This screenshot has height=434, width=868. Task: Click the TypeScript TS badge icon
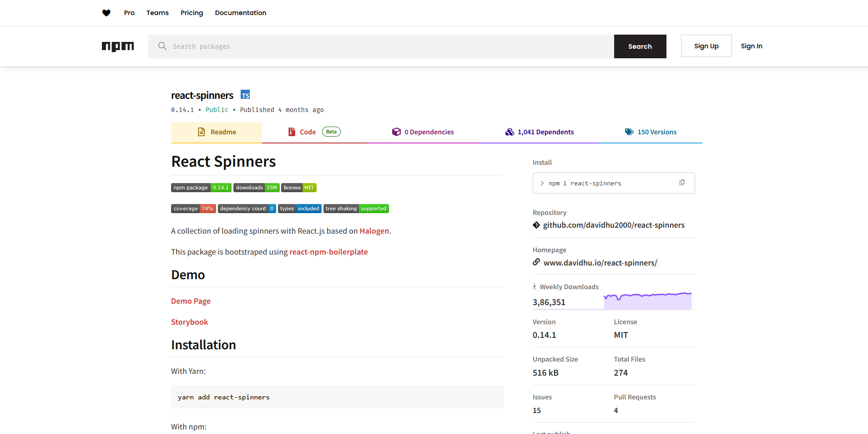pos(245,95)
